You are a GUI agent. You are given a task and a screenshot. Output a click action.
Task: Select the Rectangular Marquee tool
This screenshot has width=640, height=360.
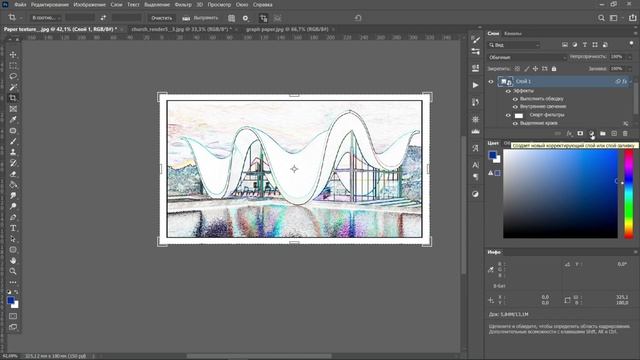point(13,65)
